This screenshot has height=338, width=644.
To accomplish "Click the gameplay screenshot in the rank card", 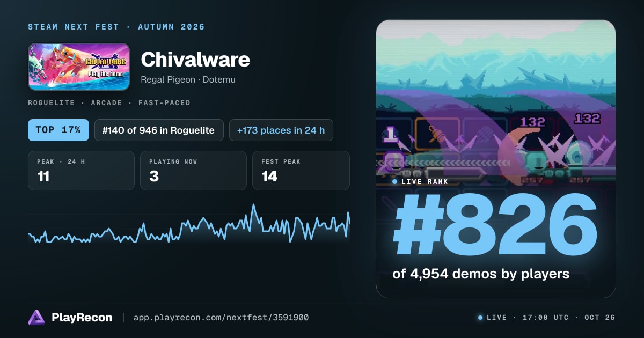I will point(495,102).
